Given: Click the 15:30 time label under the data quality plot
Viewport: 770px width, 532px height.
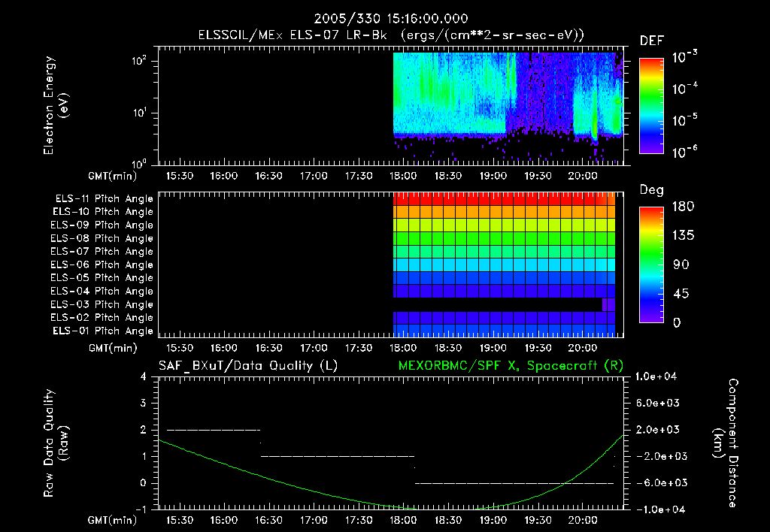Looking at the screenshot, I should pyautogui.click(x=179, y=520).
